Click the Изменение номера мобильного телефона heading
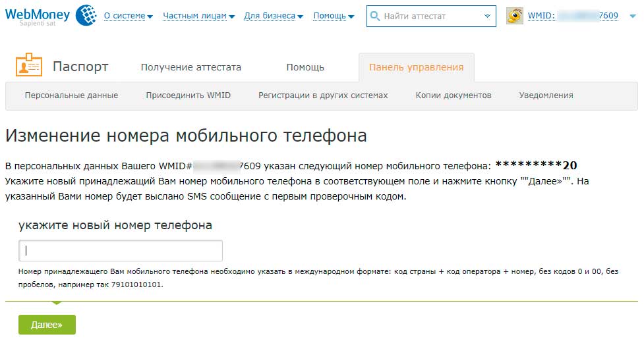 click(x=186, y=136)
